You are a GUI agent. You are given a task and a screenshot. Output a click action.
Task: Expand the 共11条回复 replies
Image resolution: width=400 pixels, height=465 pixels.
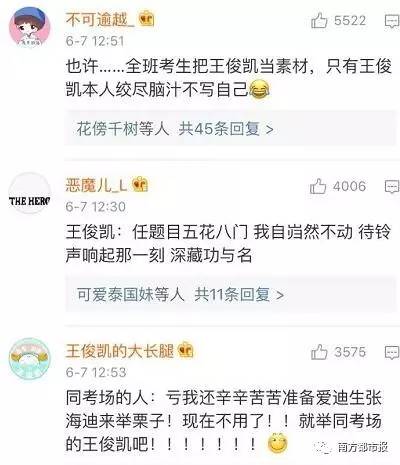tap(239, 294)
